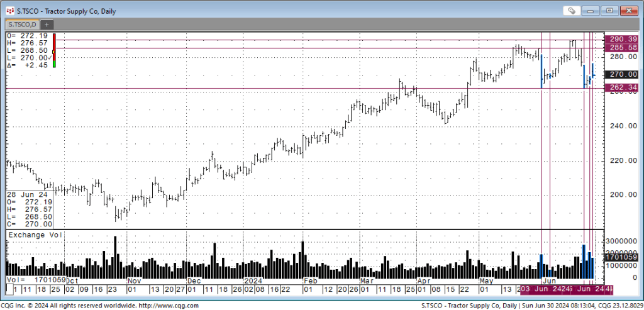
Task: Close the S.TSCO chart window
Action: coord(628,11)
